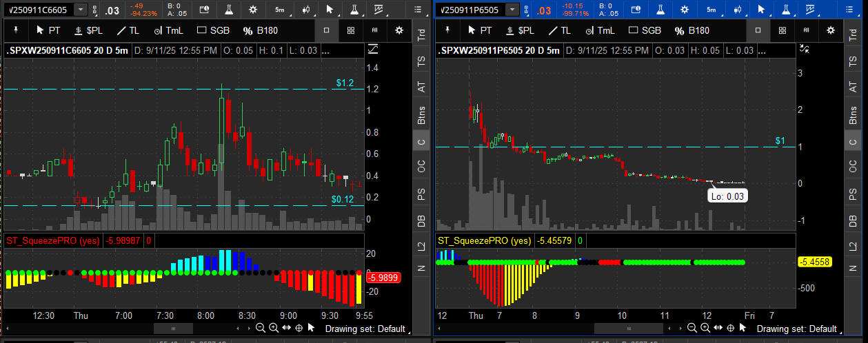Click the zoom in magnifier on the right chart
This screenshot has width=868, height=343.
(705, 329)
